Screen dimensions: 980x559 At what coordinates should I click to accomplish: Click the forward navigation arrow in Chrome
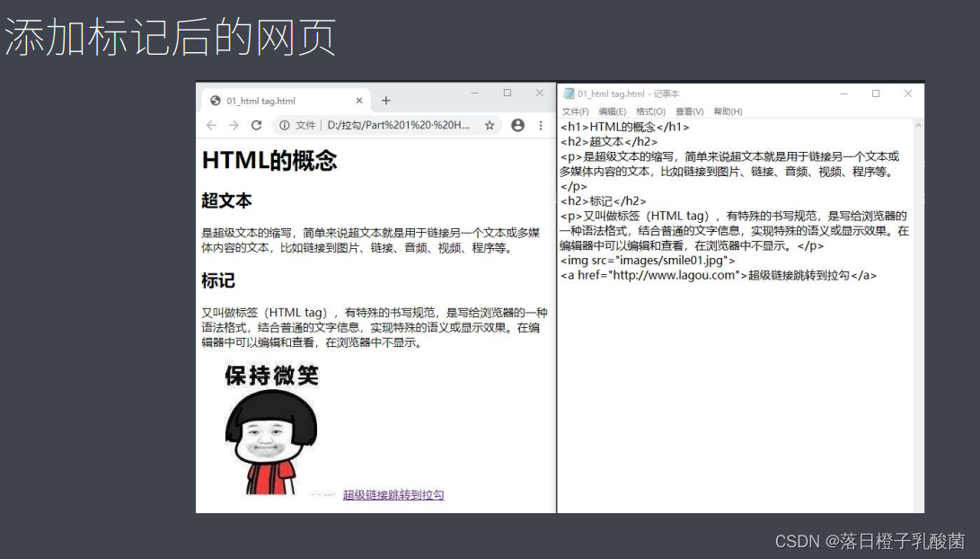point(234,126)
